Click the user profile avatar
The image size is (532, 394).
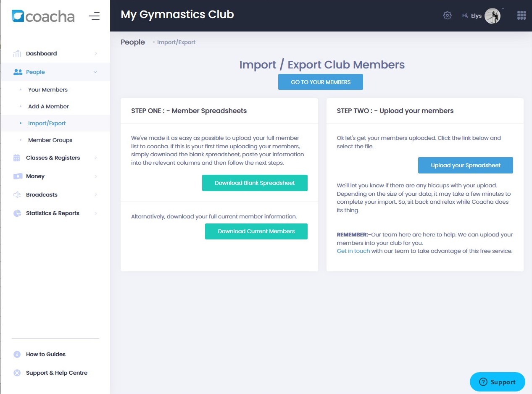(x=492, y=16)
